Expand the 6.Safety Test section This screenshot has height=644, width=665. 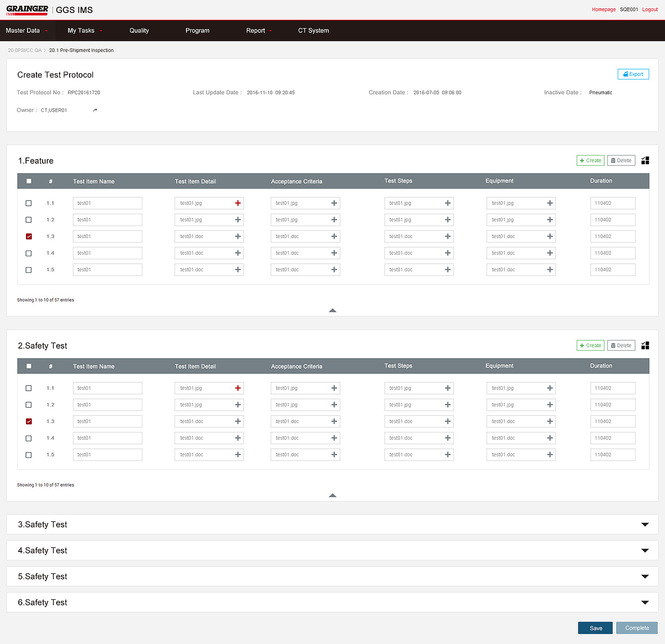click(x=645, y=602)
